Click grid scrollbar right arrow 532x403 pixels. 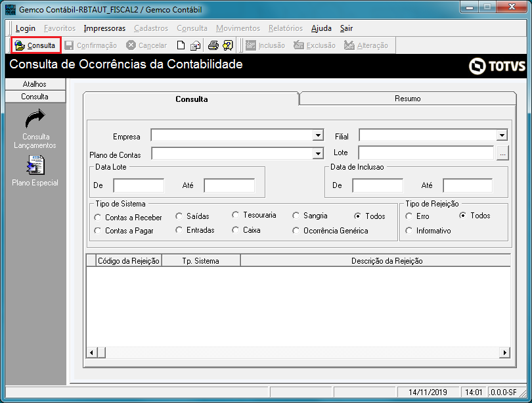[x=504, y=352]
